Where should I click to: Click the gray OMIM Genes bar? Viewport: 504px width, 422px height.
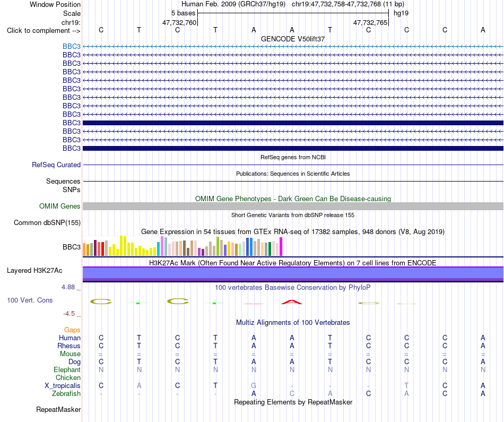[293, 206]
